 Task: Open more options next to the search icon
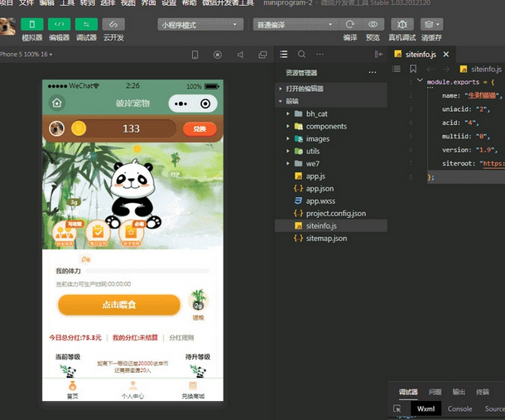320,54
